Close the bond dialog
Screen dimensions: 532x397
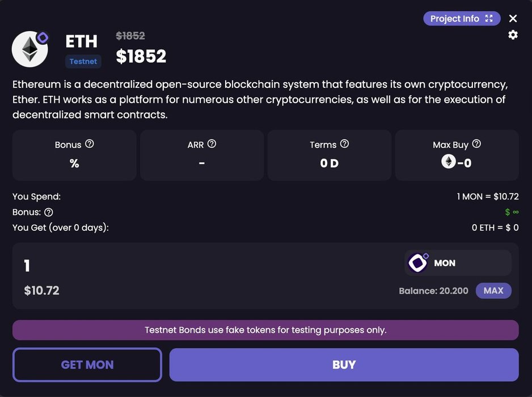(513, 19)
